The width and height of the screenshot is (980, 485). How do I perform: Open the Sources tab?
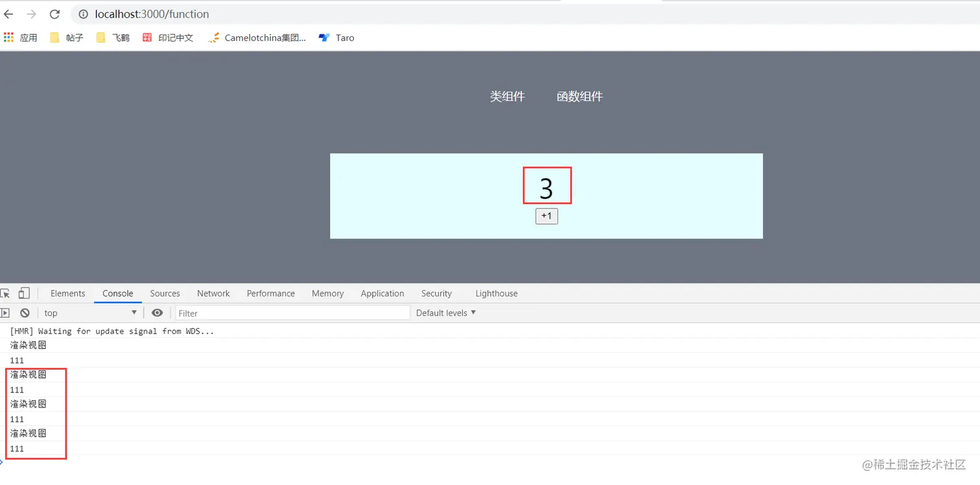point(165,293)
